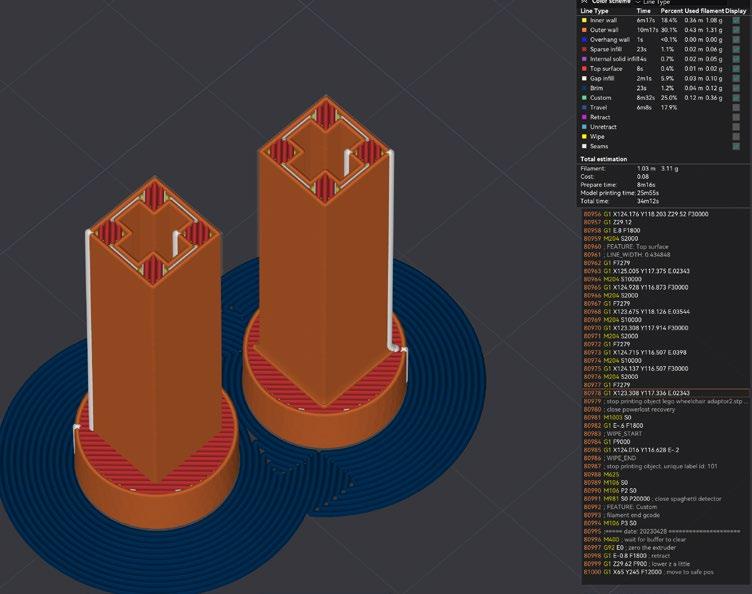Toggle display checkbox for Inner wall
Viewport: 752px width, 594px height.
[x=736, y=20]
